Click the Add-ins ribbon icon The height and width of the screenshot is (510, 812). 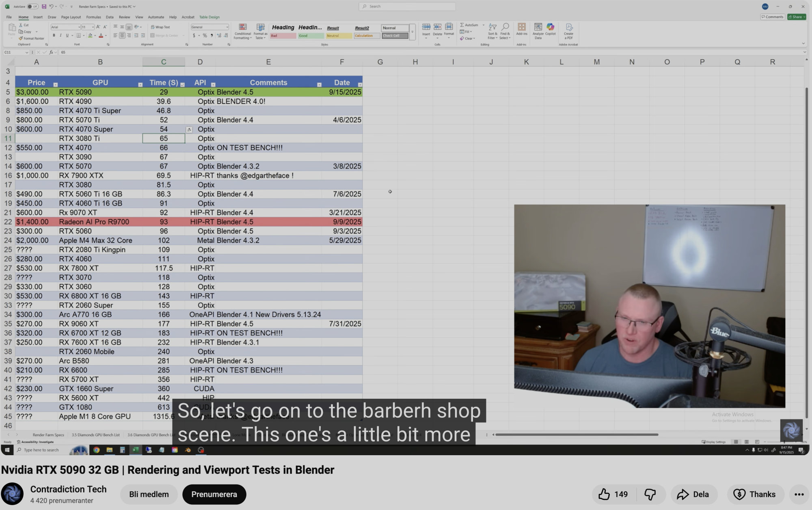522,28
